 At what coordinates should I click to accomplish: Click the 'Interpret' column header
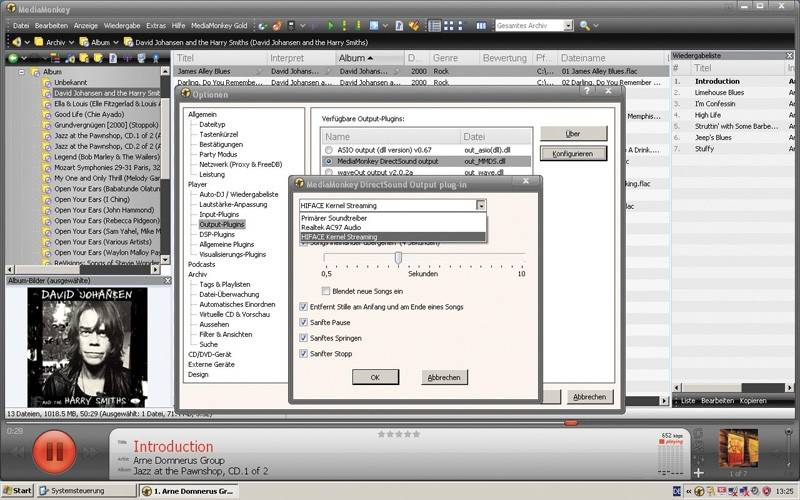(x=301, y=58)
